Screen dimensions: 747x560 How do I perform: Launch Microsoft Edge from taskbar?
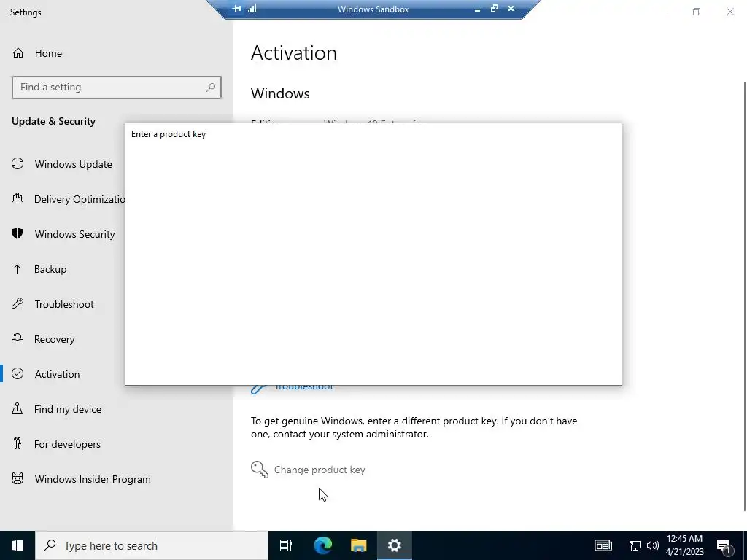click(x=323, y=545)
